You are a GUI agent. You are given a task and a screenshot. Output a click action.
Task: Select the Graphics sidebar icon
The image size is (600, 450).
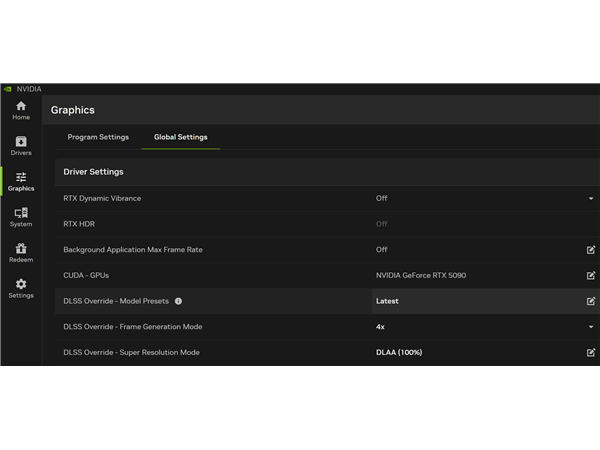(21, 181)
